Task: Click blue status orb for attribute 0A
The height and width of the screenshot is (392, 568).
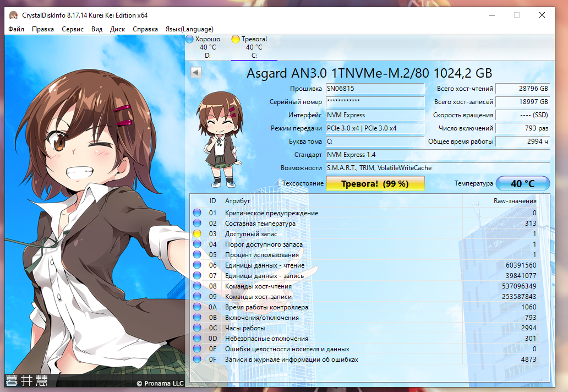Action: pos(197,307)
